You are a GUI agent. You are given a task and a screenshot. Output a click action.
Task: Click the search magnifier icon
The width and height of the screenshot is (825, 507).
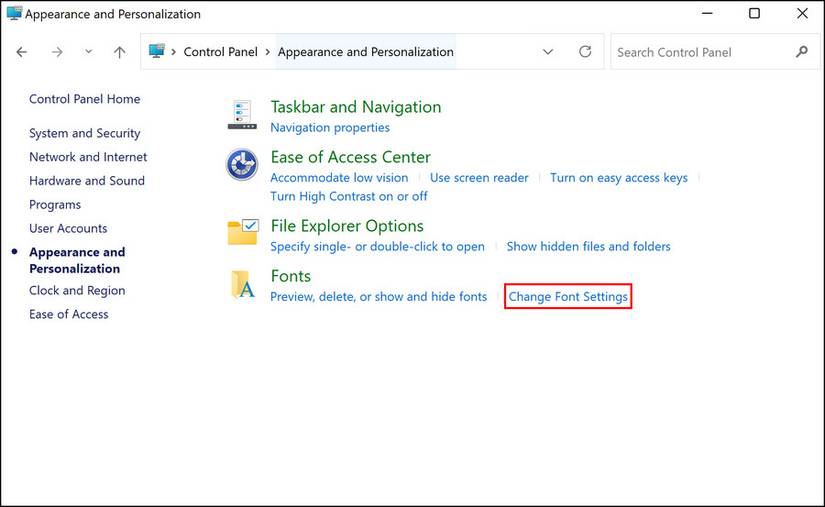802,52
